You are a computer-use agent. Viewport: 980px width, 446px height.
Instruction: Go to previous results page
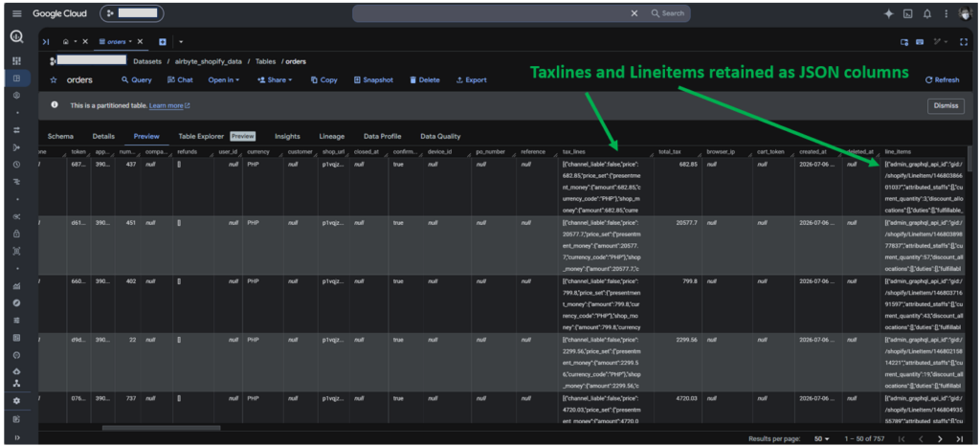coord(920,439)
